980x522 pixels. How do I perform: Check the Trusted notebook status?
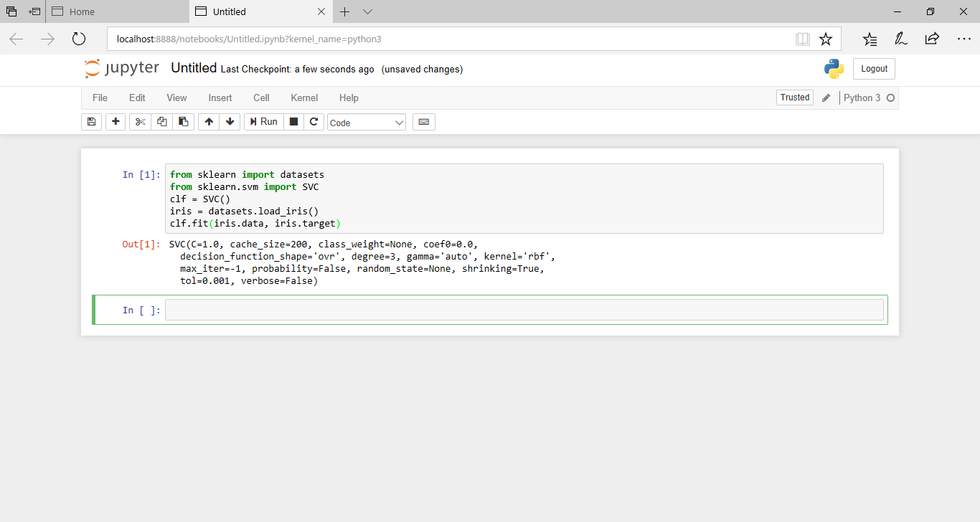pyautogui.click(x=794, y=97)
